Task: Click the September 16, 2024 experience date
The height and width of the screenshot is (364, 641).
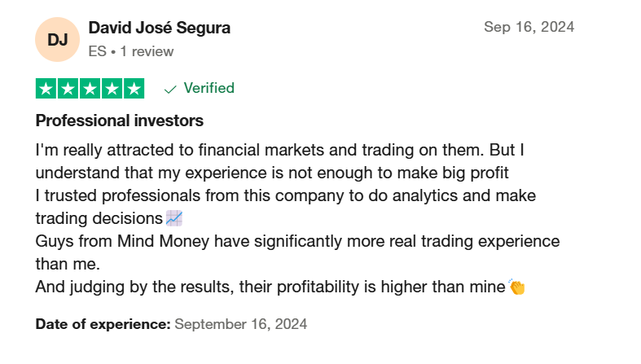Action: pyautogui.click(x=241, y=324)
